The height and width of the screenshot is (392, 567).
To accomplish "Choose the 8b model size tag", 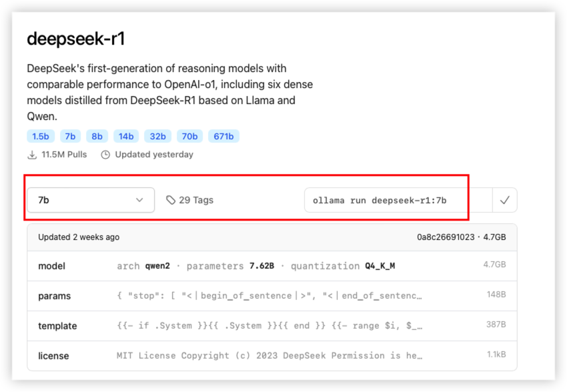I will 97,137.
